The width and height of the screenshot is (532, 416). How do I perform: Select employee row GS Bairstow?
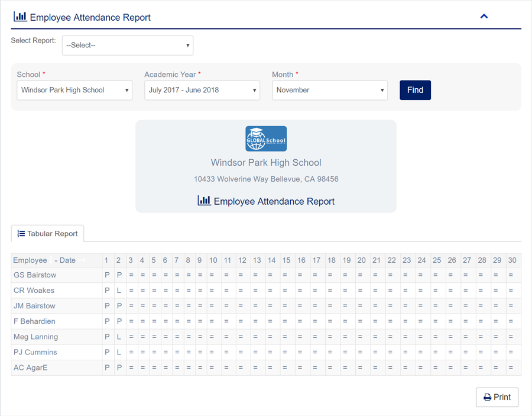[266, 275]
